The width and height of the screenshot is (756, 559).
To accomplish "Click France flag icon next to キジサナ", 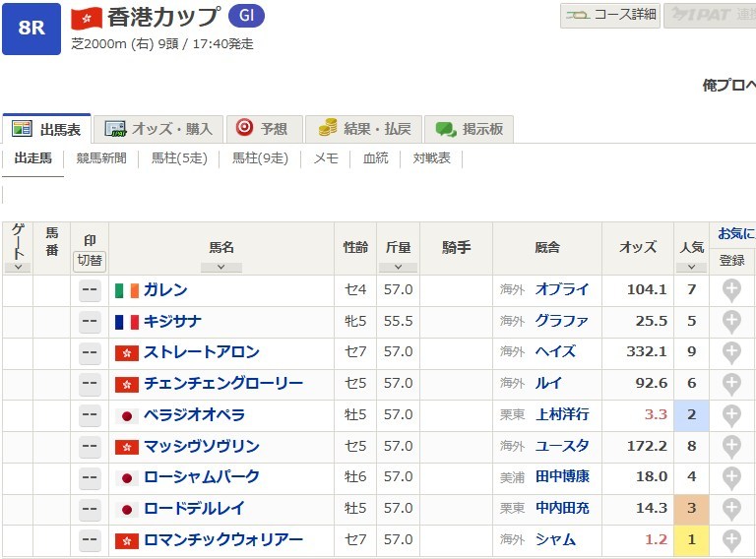I will pos(126,322).
